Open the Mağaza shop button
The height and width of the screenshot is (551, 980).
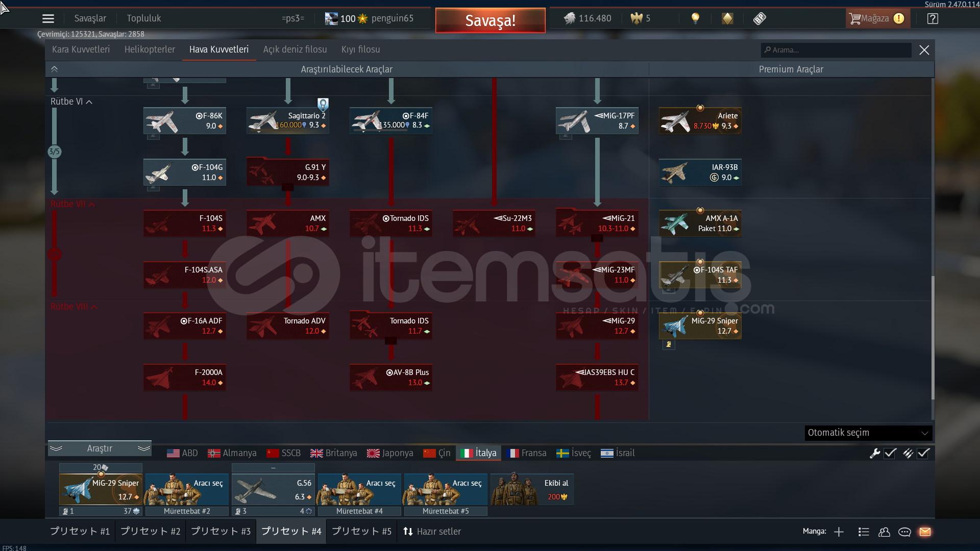click(877, 18)
